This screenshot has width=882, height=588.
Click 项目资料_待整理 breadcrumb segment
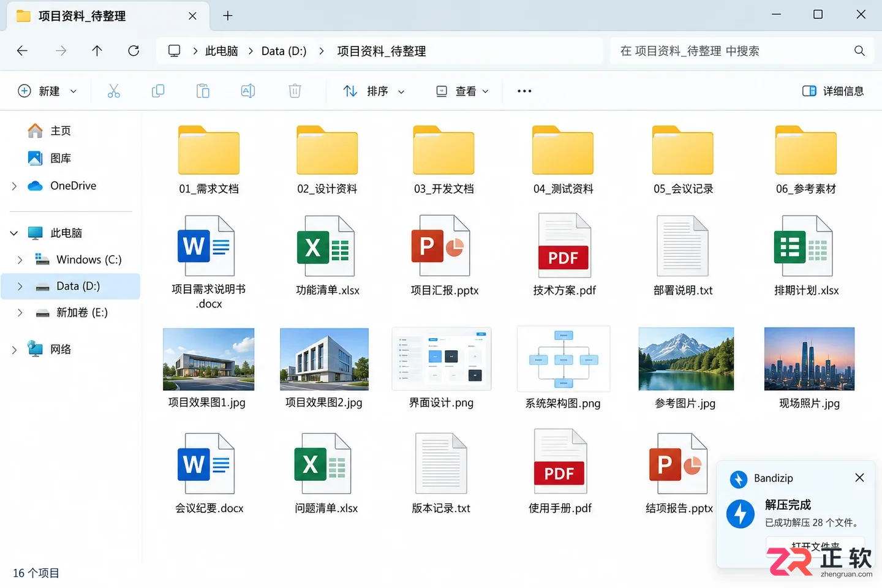point(382,51)
